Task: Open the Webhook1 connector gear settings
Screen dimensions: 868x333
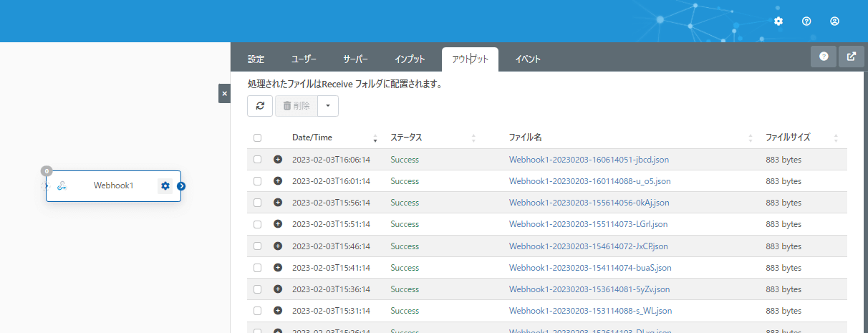Action: [165, 186]
